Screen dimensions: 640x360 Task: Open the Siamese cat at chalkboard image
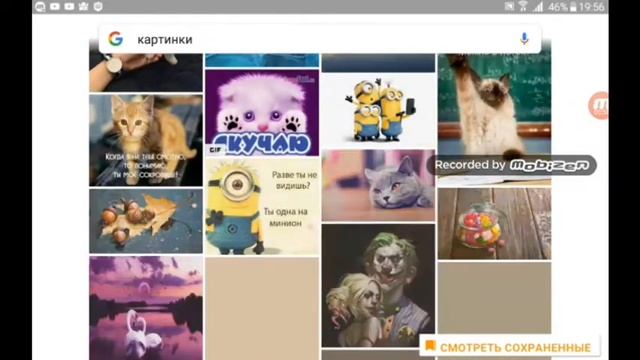pyautogui.click(x=494, y=106)
